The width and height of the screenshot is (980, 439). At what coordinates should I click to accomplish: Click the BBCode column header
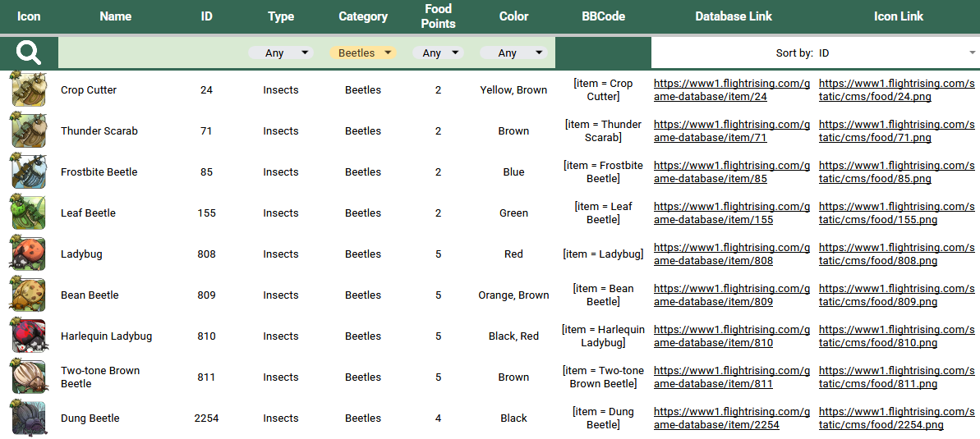click(x=603, y=17)
